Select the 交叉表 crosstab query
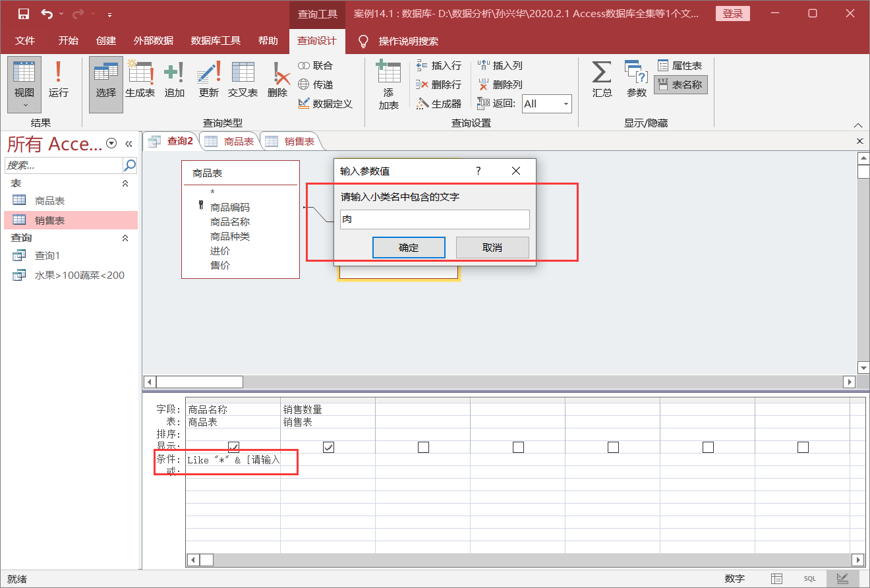Image resolution: width=870 pixels, height=588 pixels. click(243, 79)
